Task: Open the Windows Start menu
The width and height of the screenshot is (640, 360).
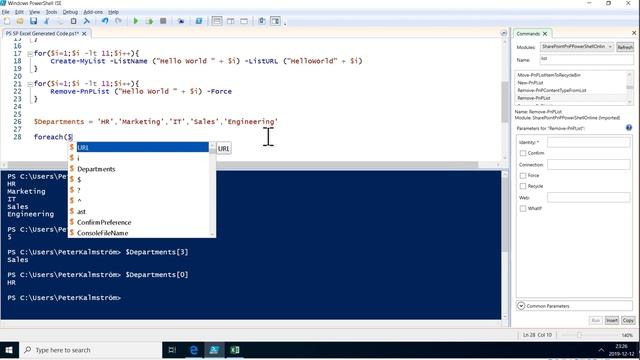Action: pyautogui.click(x=9, y=350)
